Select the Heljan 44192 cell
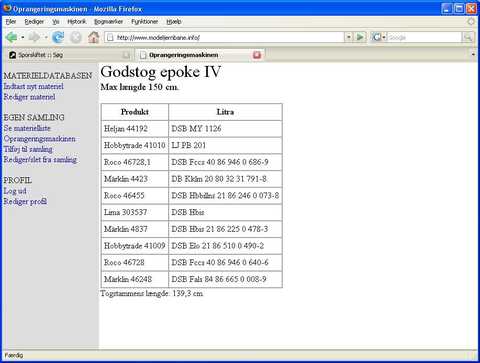 tap(135, 129)
